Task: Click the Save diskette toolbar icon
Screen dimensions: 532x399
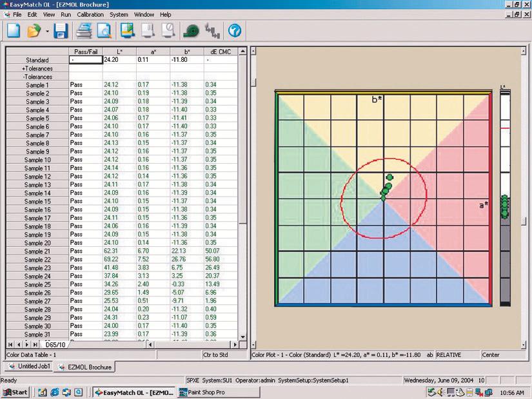Action: click(61, 30)
